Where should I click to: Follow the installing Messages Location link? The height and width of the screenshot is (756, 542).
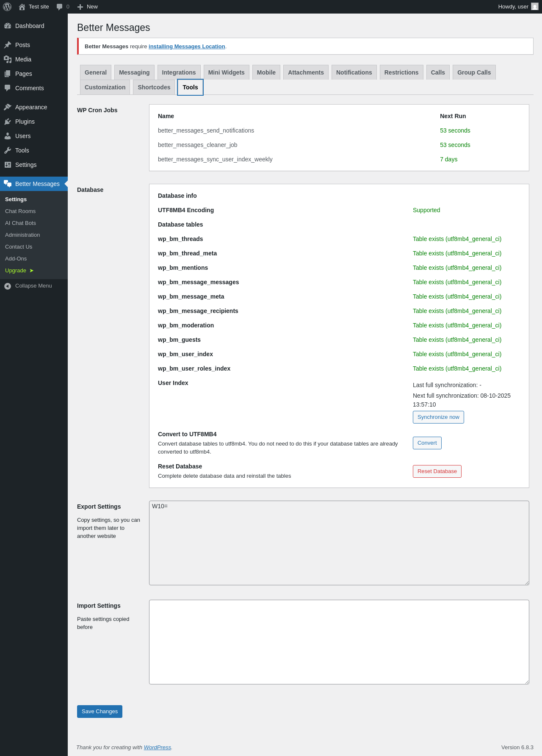(187, 47)
